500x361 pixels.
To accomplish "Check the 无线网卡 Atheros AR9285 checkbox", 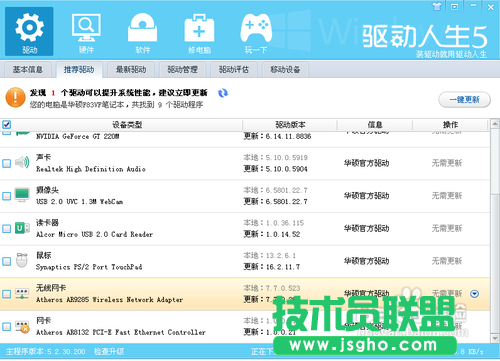I will pyautogui.click(x=6, y=294).
